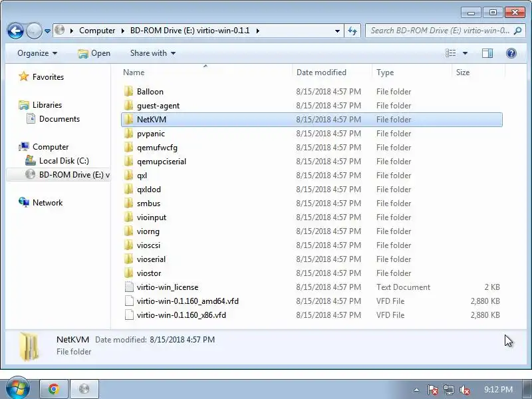Image resolution: width=532 pixels, height=399 pixels.
Task: Select the Balloon folder icon
Action: click(x=128, y=91)
